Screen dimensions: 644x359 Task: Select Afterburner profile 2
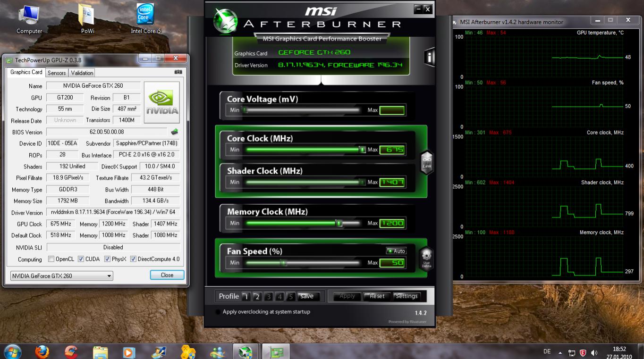(x=257, y=297)
